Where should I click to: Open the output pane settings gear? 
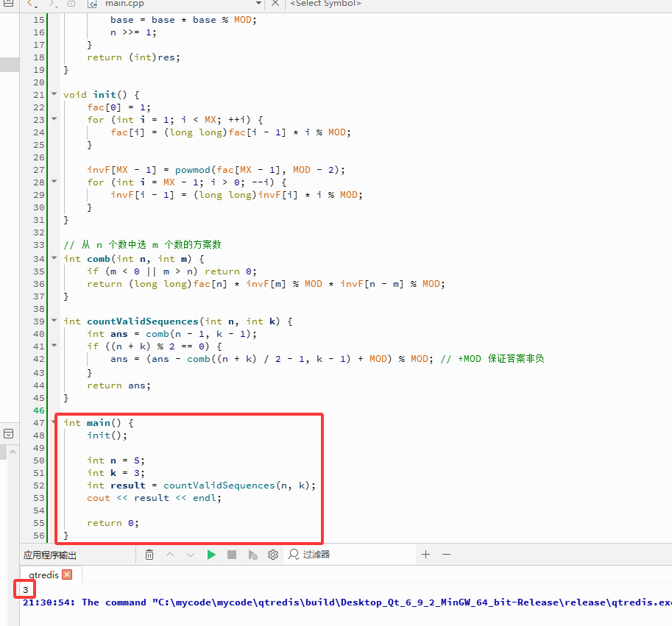273,555
